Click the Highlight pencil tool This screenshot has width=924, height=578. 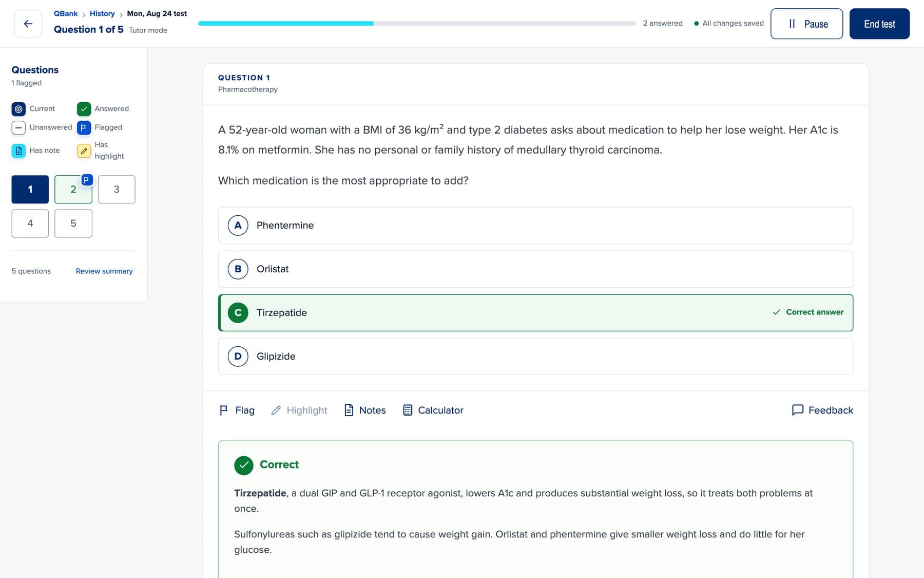tap(299, 410)
